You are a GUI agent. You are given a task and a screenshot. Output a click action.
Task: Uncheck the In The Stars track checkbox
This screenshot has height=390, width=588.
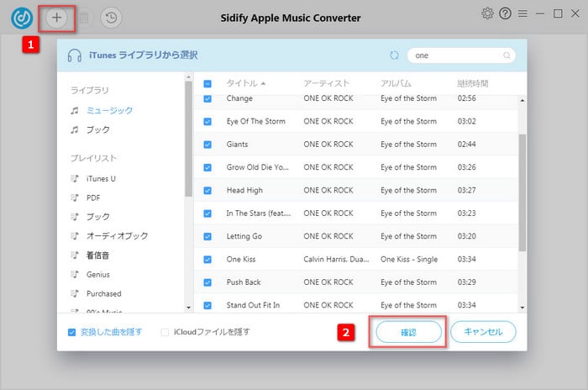(207, 213)
